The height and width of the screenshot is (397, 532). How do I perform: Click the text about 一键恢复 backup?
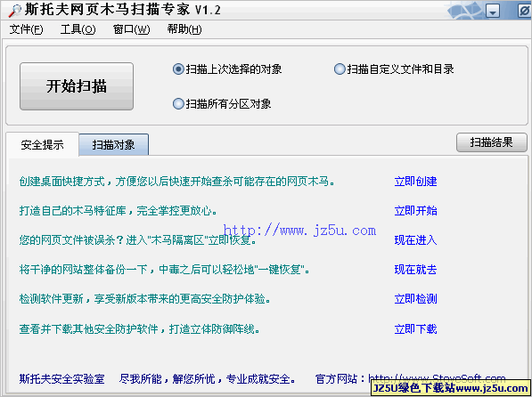click(164, 270)
